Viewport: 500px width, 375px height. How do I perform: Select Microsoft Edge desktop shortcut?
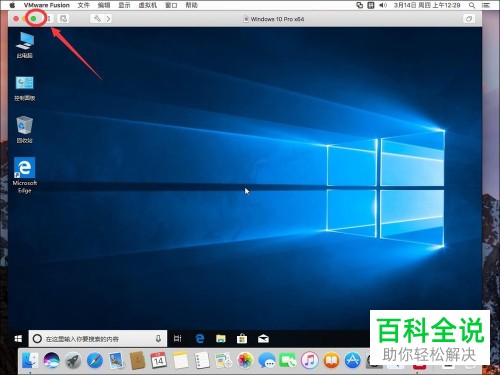pos(25,175)
